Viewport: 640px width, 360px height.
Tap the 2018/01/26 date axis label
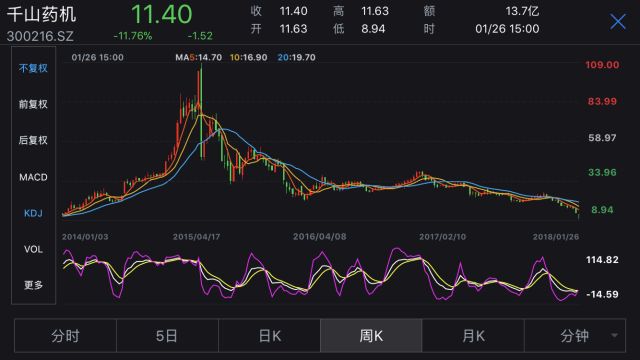click(556, 237)
